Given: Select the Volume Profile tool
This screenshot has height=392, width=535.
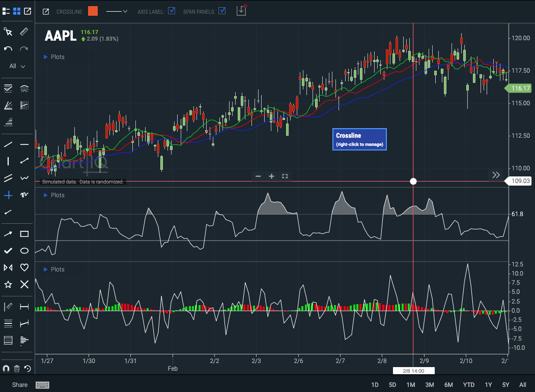Looking at the screenshot, I should [24, 340].
